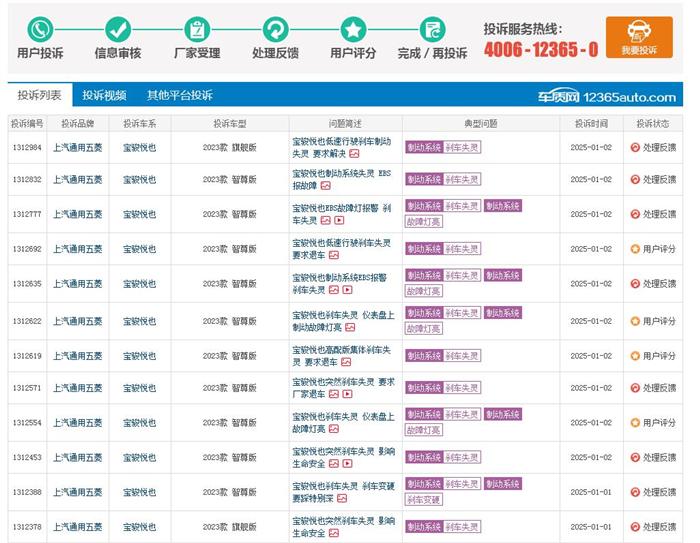Viewport: 700px width, 543px height.
Task: Select complaint number 1312453
Action: 27,457
